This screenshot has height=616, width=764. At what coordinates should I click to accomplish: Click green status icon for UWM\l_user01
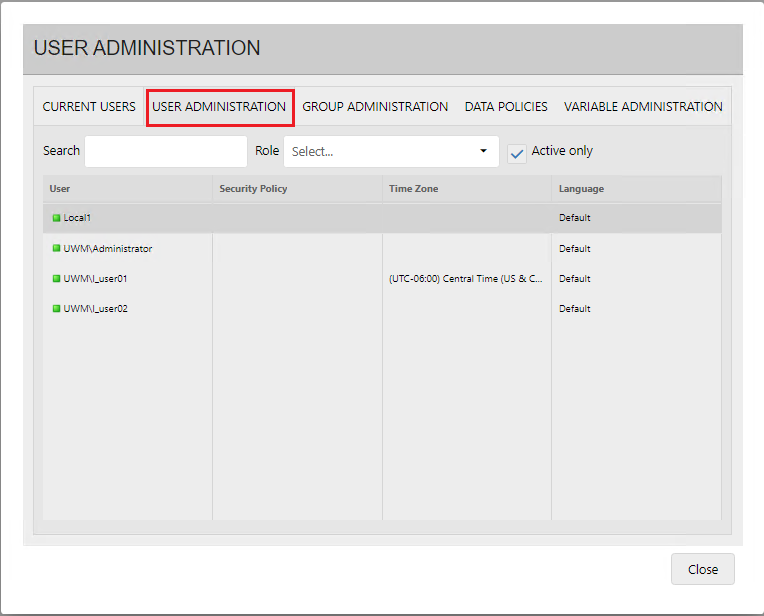click(56, 279)
